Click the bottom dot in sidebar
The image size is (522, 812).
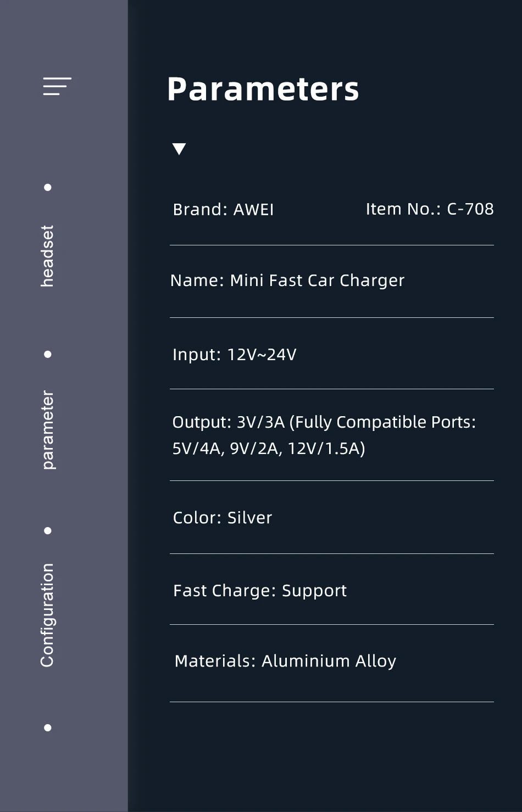pos(48,727)
